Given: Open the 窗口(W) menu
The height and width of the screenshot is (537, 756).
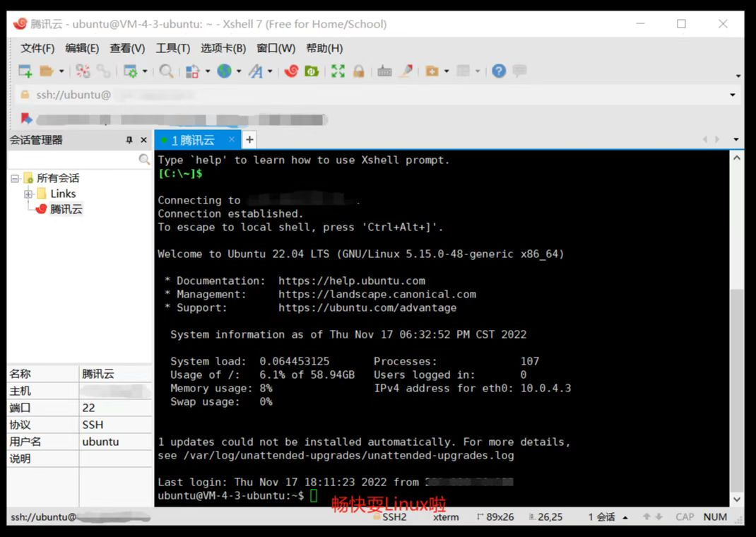Looking at the screenshot, I should [x=276, y=48].
